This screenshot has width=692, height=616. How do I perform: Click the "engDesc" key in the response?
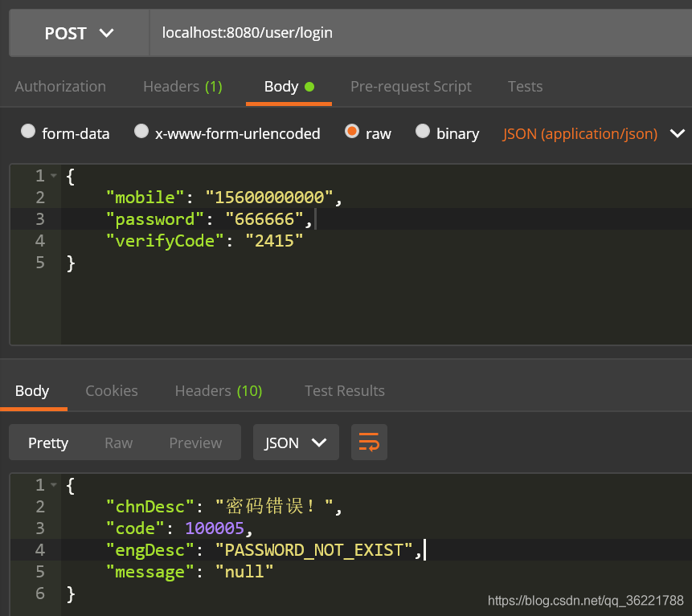pyautogui.click(x=150, y=550)
